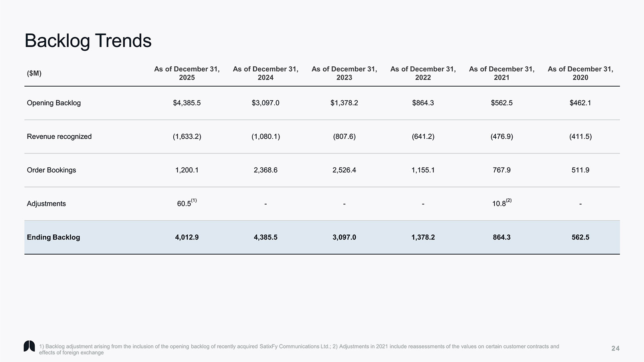
Task: Click the ($M) units header label
Action: click(34, 73)
